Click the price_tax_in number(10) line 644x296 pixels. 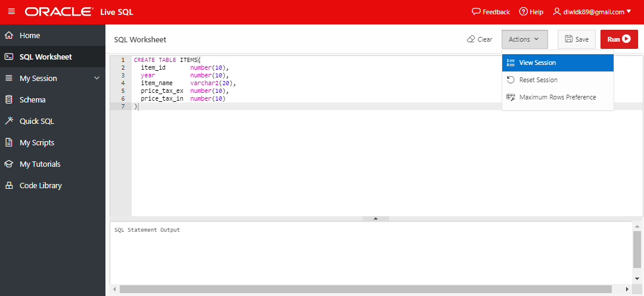(183, 99)
